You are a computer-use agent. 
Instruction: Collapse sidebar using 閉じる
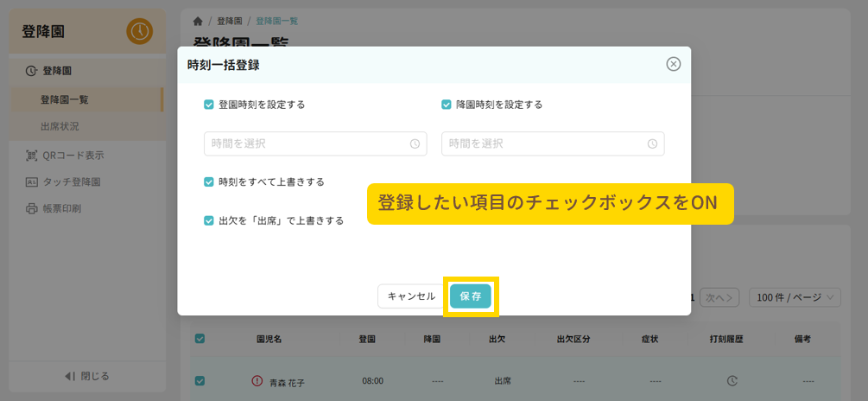click(86, 376)
